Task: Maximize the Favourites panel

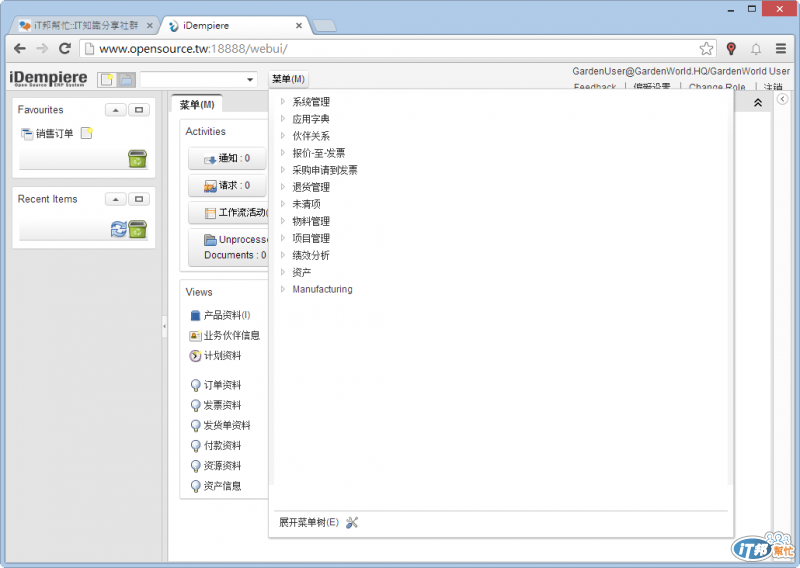Action: pyautogui.click(x=139, y=110)
